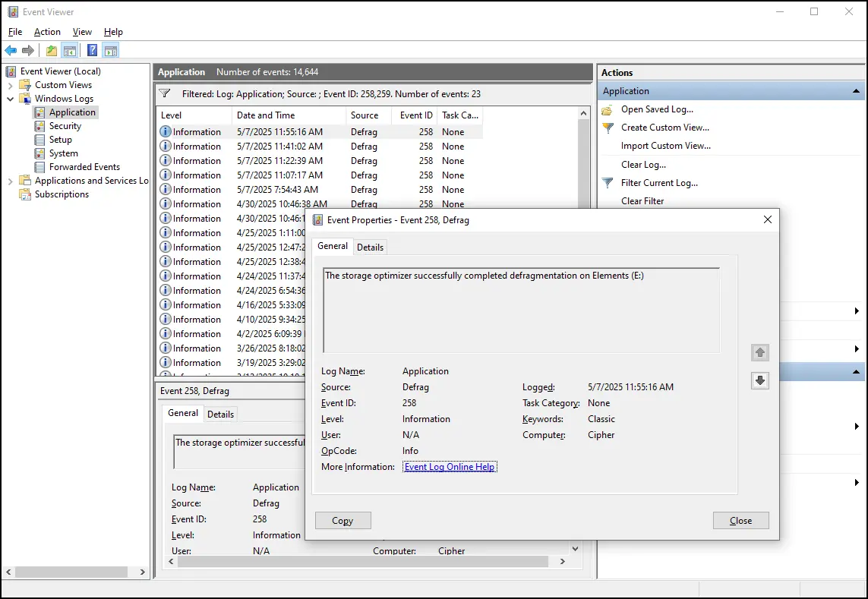Click the down arrow to view next event

[x=760, y=380]
